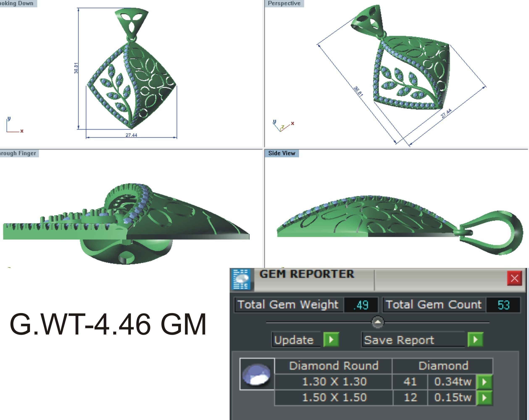This screenshot has height=420, width=529.
Task: Click the gem count cell 12
Action: [410, 398]
